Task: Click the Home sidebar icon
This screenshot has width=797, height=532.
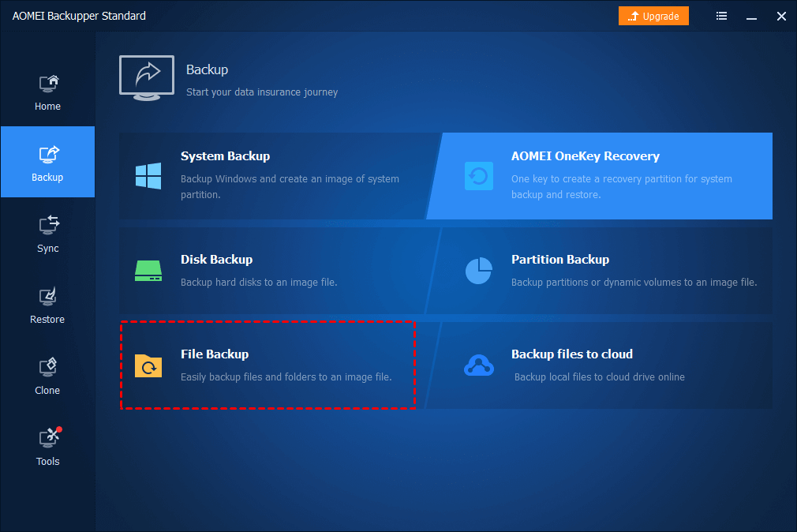Action: (47, 84)
